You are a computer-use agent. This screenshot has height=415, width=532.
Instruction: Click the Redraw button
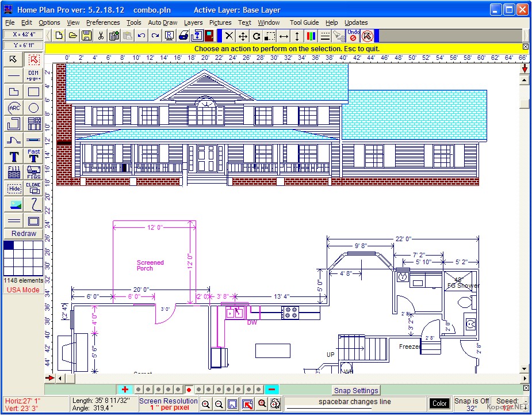[x=23, y=234]
